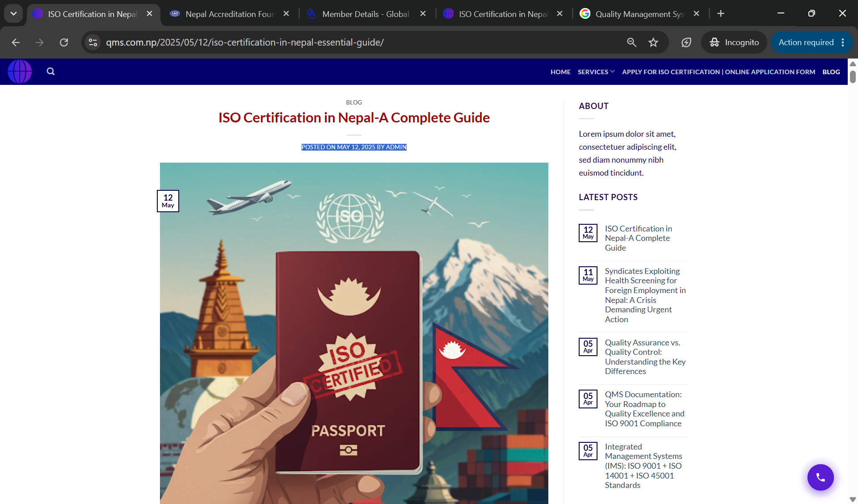Open a new browser tab
This screenshot has height=504, width=858.
click(x=721, y=13)
